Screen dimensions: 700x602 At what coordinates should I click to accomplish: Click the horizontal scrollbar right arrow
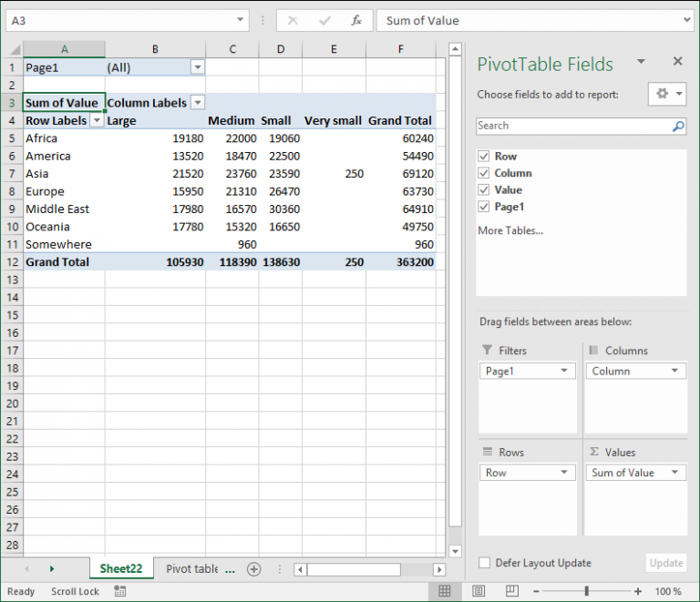(x=439, y=569)
